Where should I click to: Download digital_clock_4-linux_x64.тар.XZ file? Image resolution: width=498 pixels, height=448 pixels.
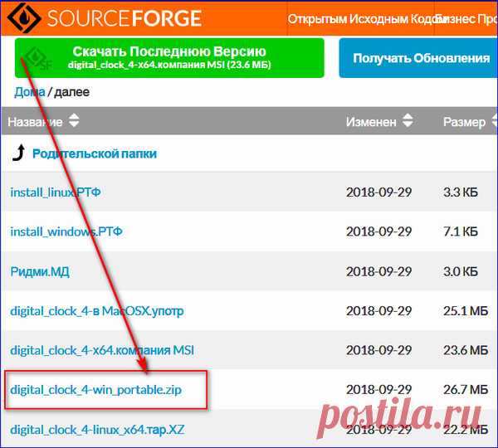[97, 430]
